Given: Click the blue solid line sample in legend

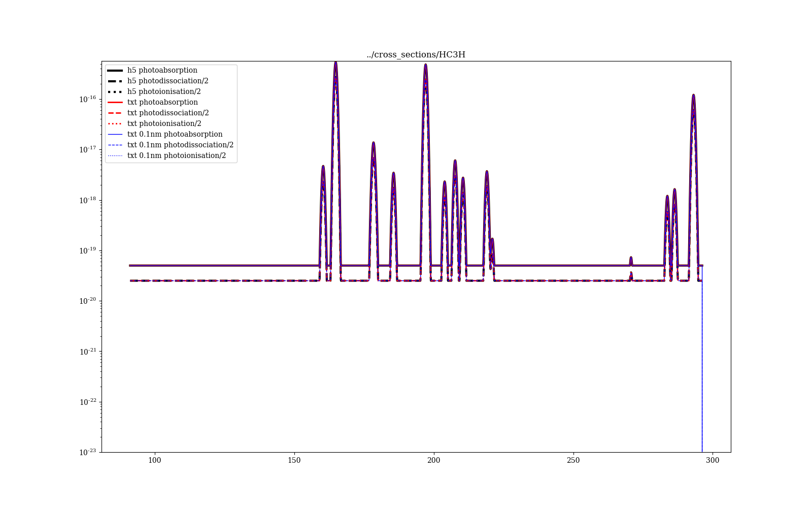Looking at the screenshot, I should point(115,134).
